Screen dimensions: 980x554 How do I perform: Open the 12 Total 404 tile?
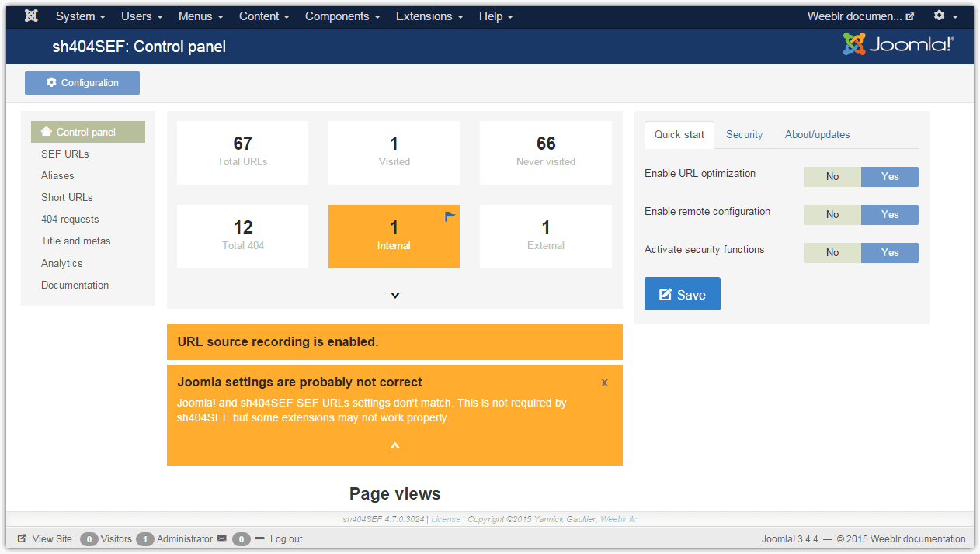[x=243, y=237]
